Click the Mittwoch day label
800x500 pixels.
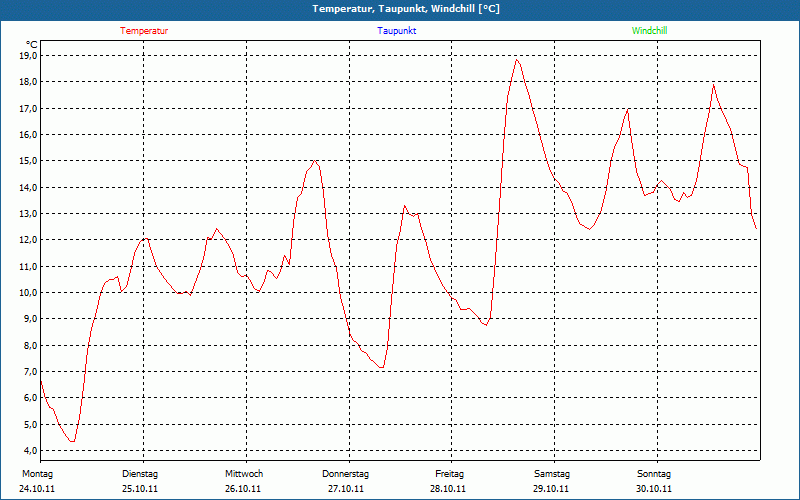(244, 474)
